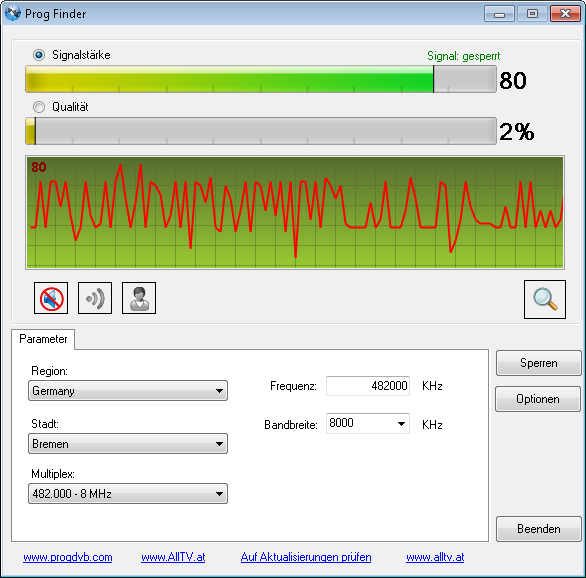Expand the Multiplex 482.000 - 8 MHz dropdown
The image size is (586, 578).
coord(128,494)
